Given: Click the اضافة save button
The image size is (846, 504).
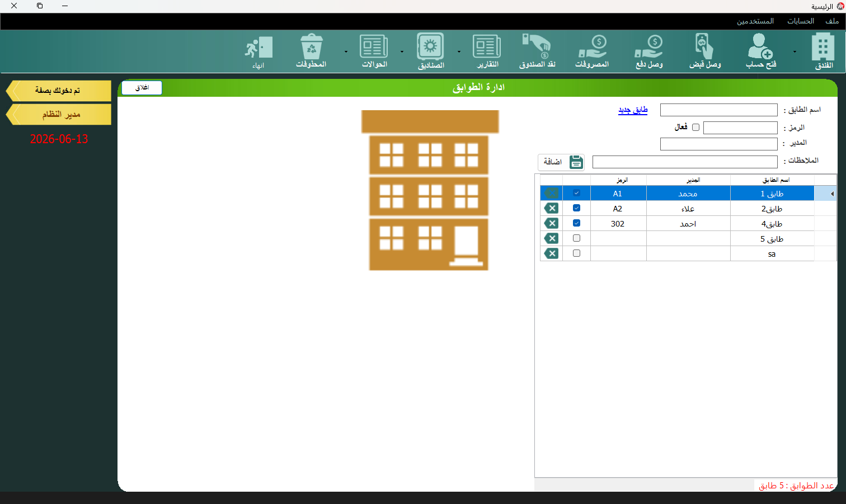Looking at the screenshot, I should point(561,162).
